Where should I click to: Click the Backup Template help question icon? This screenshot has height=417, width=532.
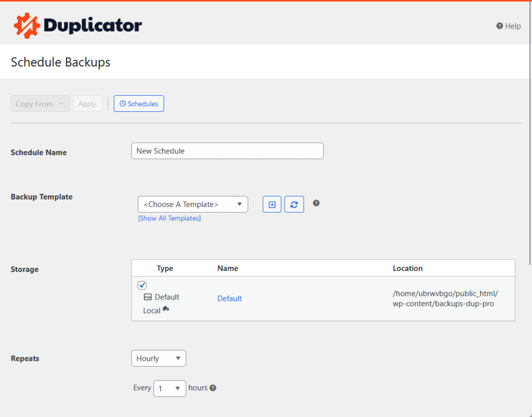[x=316, y=203]
